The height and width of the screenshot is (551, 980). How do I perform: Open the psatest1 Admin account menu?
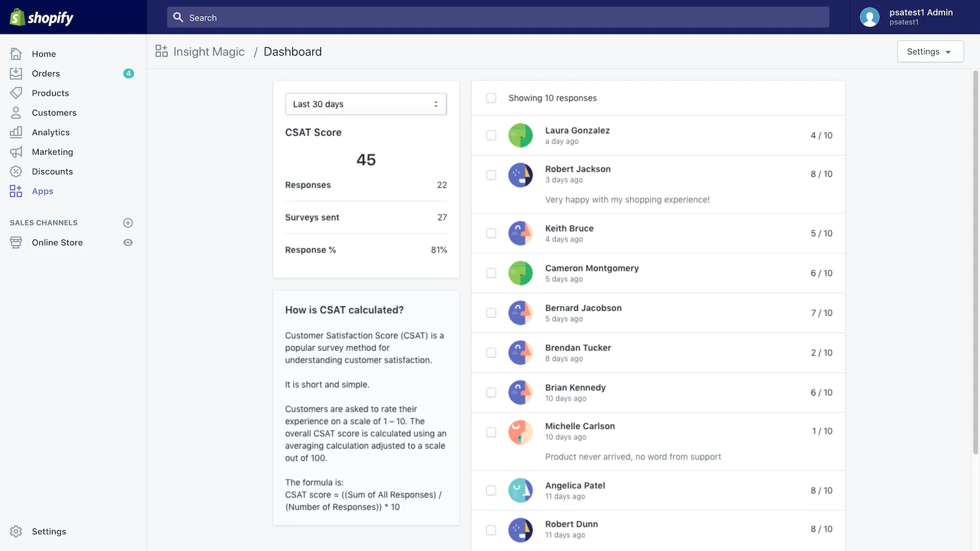click(x=921, y=17)
